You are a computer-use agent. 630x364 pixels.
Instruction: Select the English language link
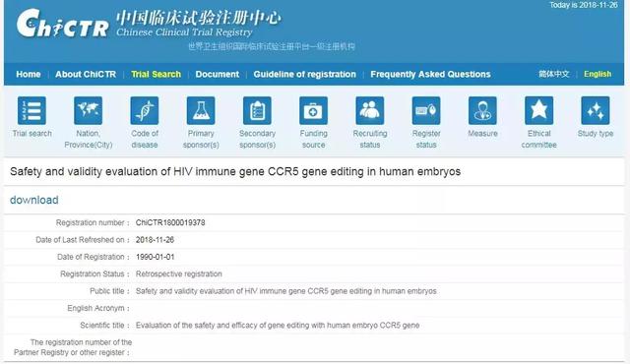tap(598, 74)
